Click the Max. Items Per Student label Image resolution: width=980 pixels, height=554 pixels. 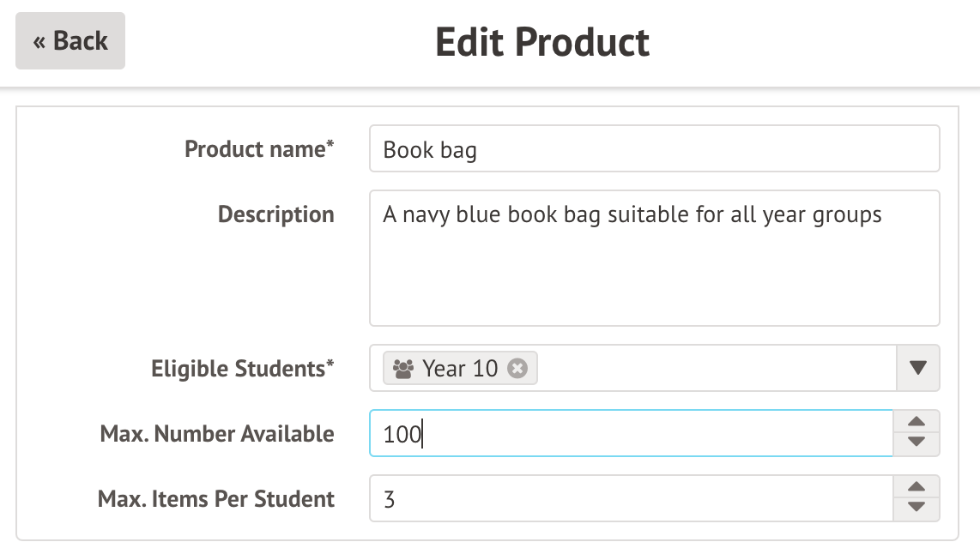point(215,499)
